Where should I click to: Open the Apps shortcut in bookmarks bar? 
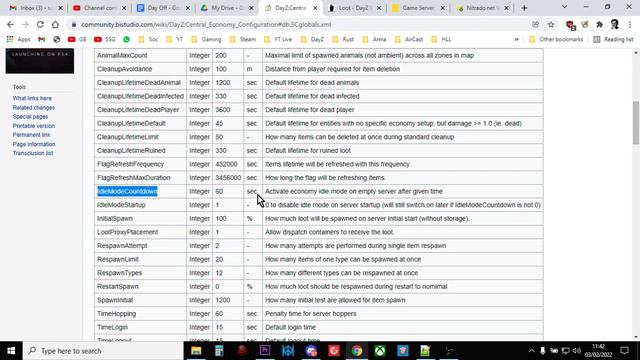(x=19, y=40)
